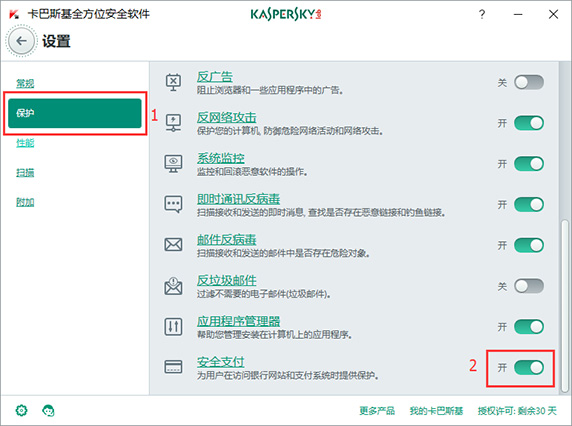572x426 pixels.
Task: Click the description 监控和回滚恶意软件的操作
Action: tap(252, 171)
